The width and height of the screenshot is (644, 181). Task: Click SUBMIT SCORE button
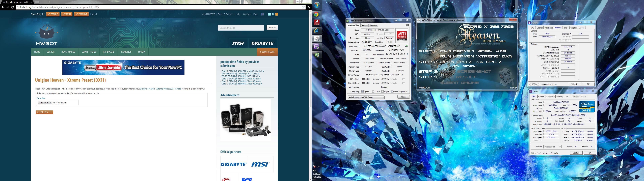pyautogui.click(x=267, y=52)
